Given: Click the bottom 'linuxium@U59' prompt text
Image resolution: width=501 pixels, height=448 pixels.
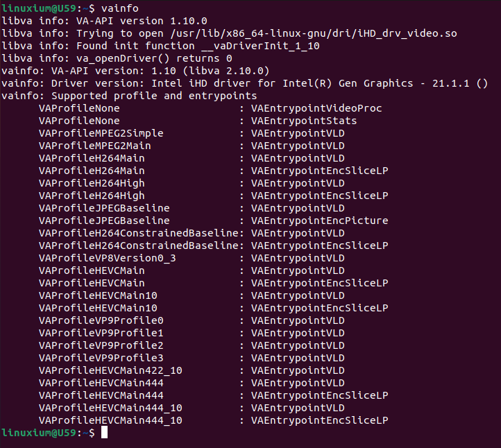Looking at the screenshot, I should coord(39,433).
